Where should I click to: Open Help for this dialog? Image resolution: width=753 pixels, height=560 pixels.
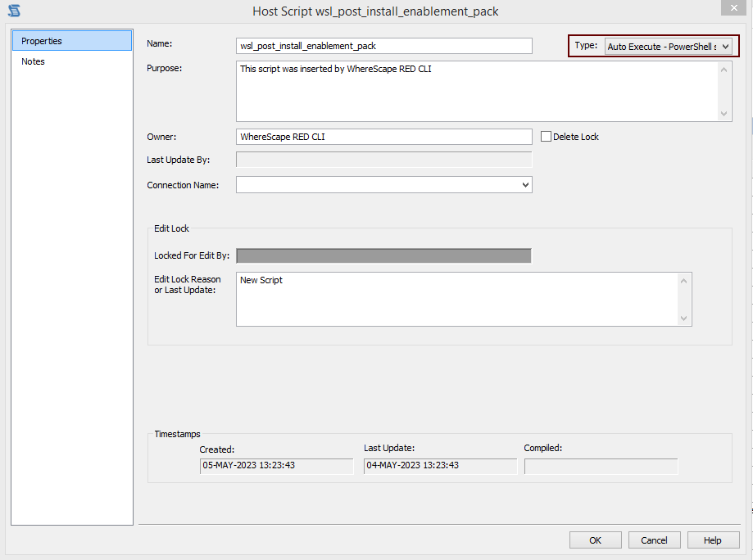[x=713, y=540]
